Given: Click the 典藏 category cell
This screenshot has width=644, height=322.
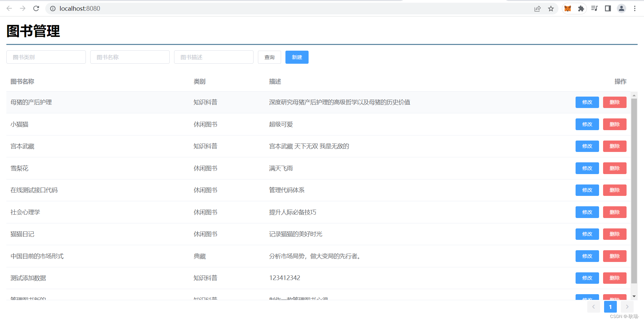Looking at the screenshot, I should [200, 256].
